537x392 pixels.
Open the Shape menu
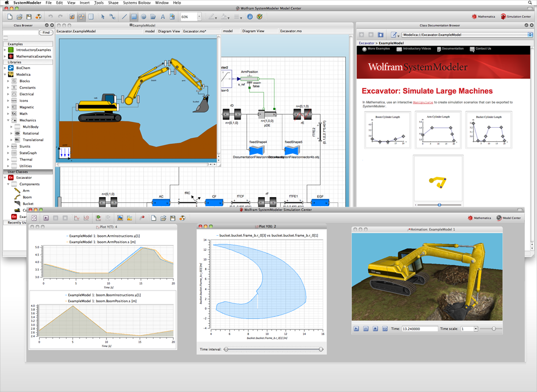113,3
